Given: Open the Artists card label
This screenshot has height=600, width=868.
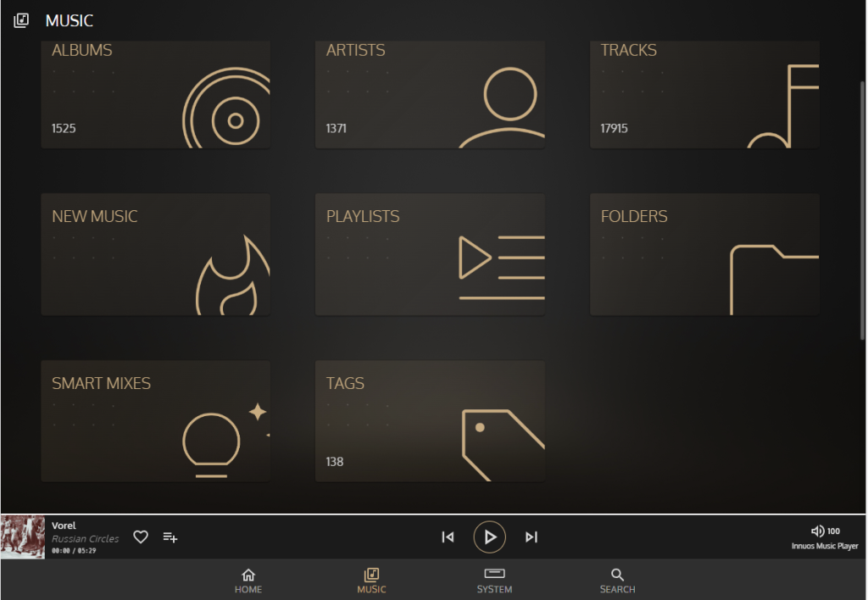Looking at the screenshot, I should coord(355,50).
